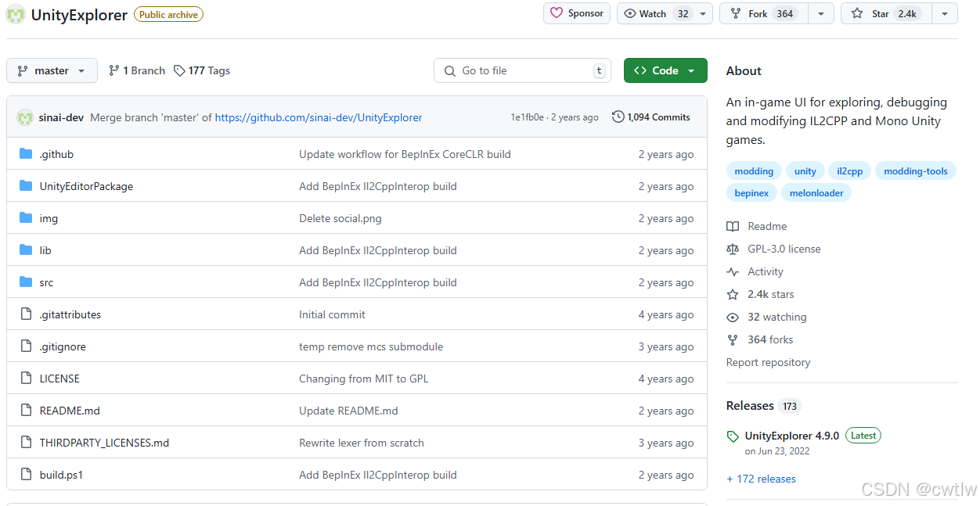Screen dimensions: 980x506
Task: Click the build.ps1 file icon
Action: [x=26, y=475]
